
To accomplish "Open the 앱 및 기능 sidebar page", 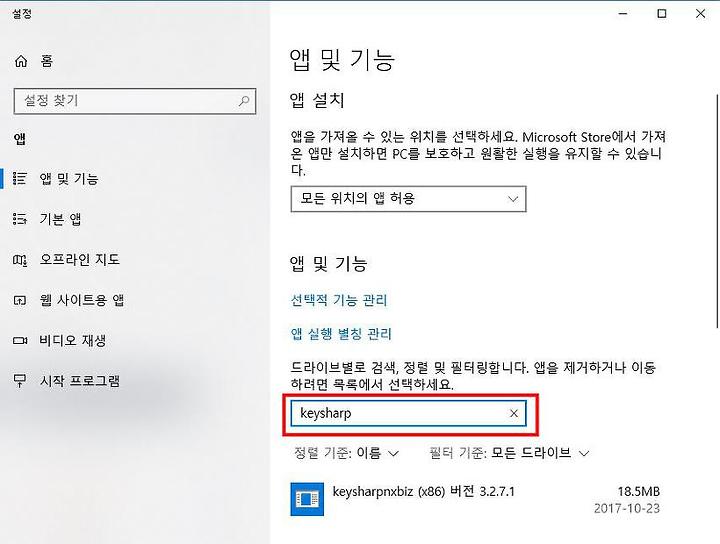I will [x=69, y=178].
